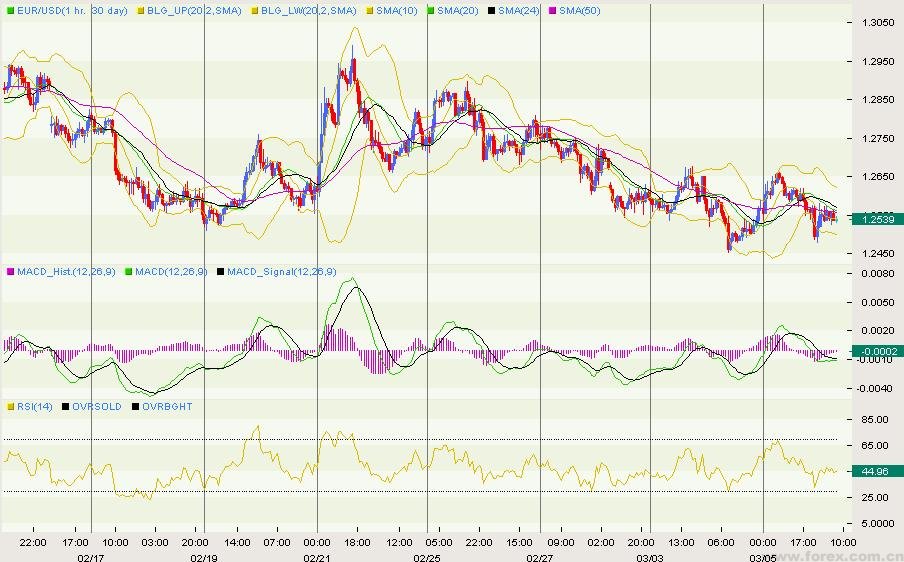Click the 06:00 time axis label
904x562 pixels.
pos(721,542)
